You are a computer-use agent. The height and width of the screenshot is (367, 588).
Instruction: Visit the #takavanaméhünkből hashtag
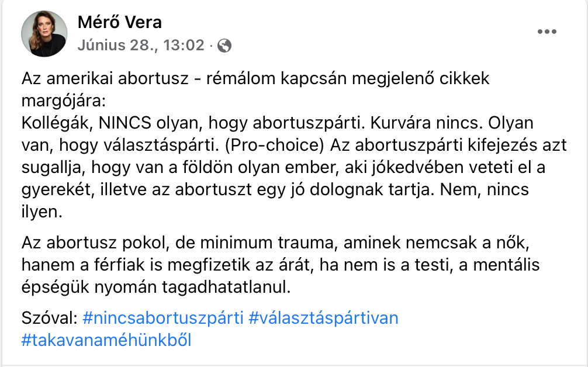106,340
